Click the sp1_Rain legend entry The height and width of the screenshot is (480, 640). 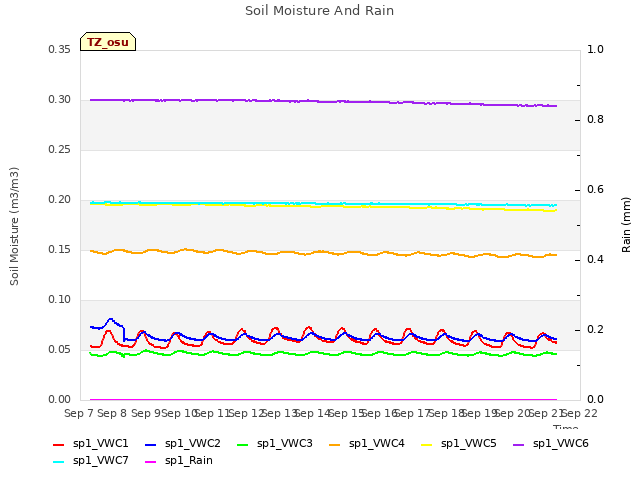point(179,461)
